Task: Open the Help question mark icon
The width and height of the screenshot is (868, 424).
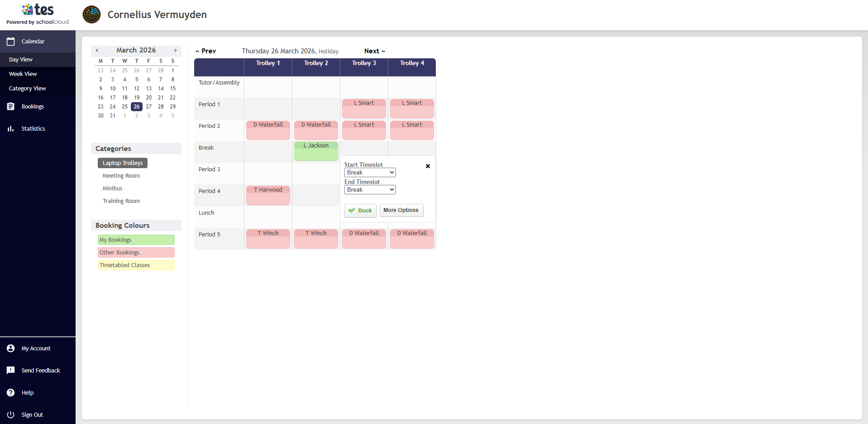Action: point(11,393)
